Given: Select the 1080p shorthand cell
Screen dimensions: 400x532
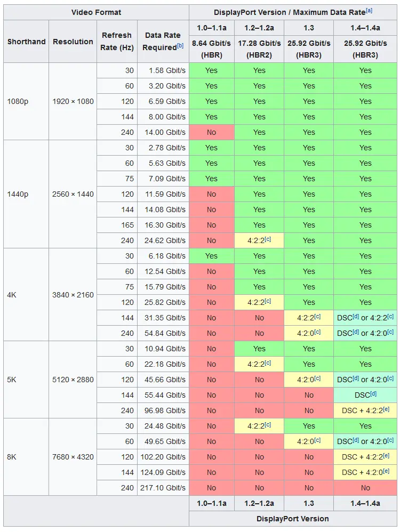Looking at the screenshot, I should [26, 101].
